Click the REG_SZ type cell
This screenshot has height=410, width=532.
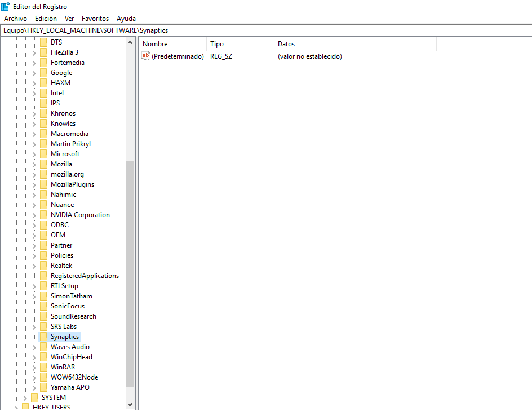point(221,56)
